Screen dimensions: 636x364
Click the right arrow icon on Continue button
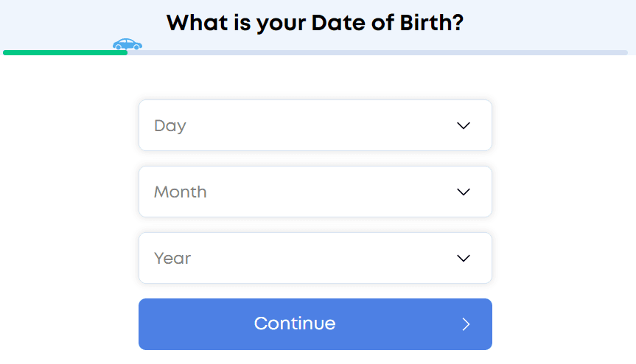tap(466, 324)
